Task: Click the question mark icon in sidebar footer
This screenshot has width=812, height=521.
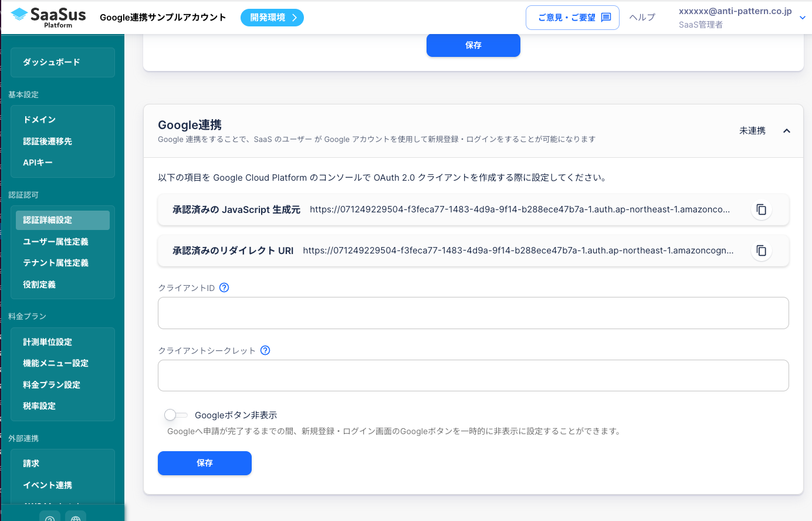Action: pyautogui.click(x=50, y=518)
